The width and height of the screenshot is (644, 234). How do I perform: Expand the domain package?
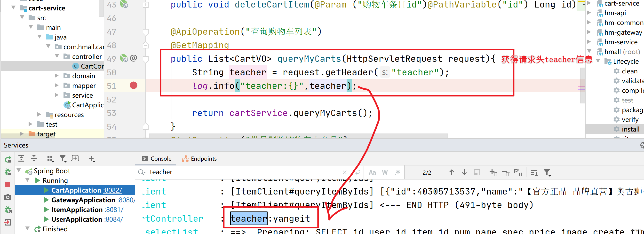point(57,75)
